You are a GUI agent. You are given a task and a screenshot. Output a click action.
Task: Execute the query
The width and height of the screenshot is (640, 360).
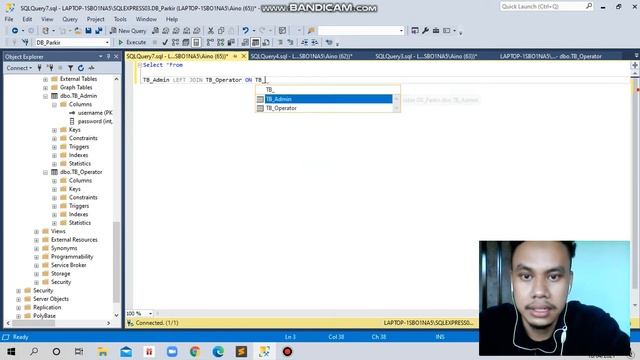132,42
